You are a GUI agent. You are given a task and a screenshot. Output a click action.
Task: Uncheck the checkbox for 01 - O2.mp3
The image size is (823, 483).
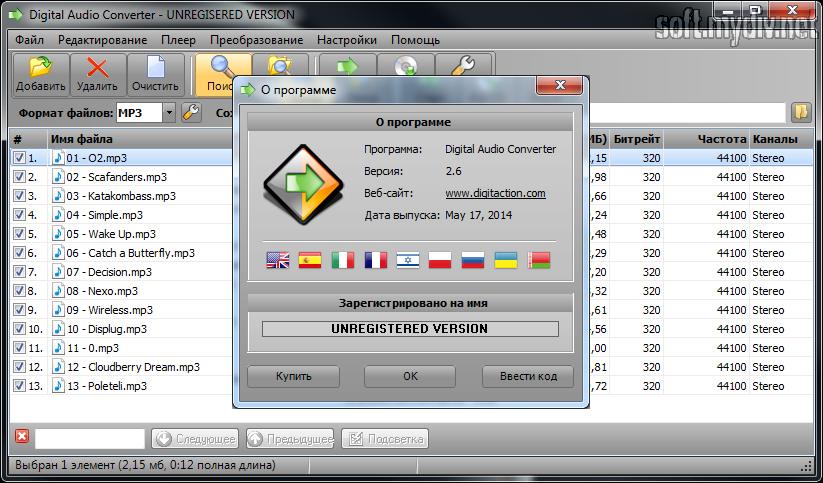(19, 158)
